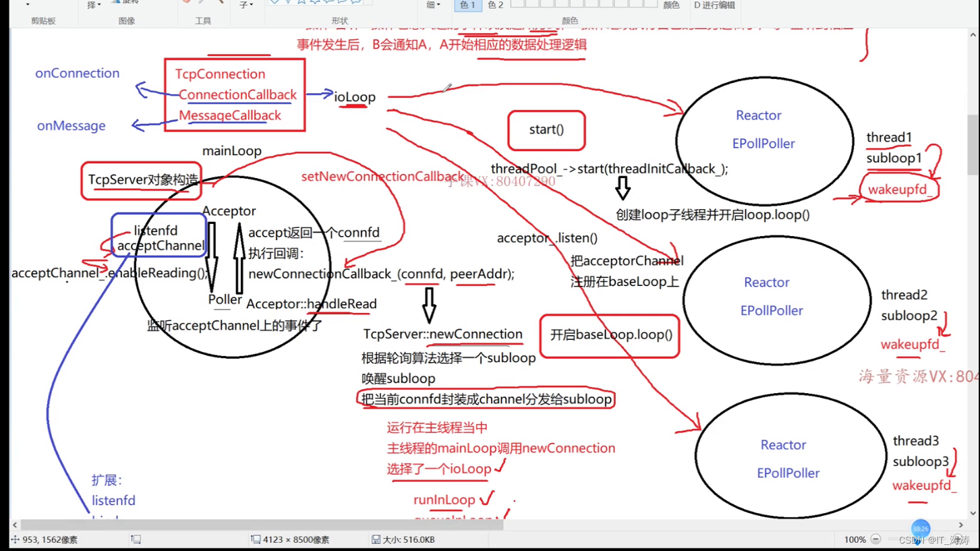The image size is (980, 551).
Task: Click the vertical scrollbar down arrow
Action: coord(973,513)
